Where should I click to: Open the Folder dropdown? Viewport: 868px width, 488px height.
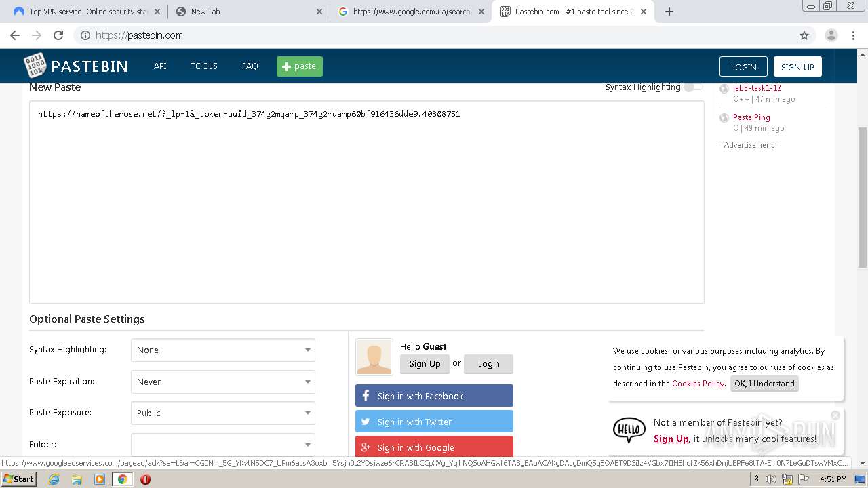pos(223,445)
